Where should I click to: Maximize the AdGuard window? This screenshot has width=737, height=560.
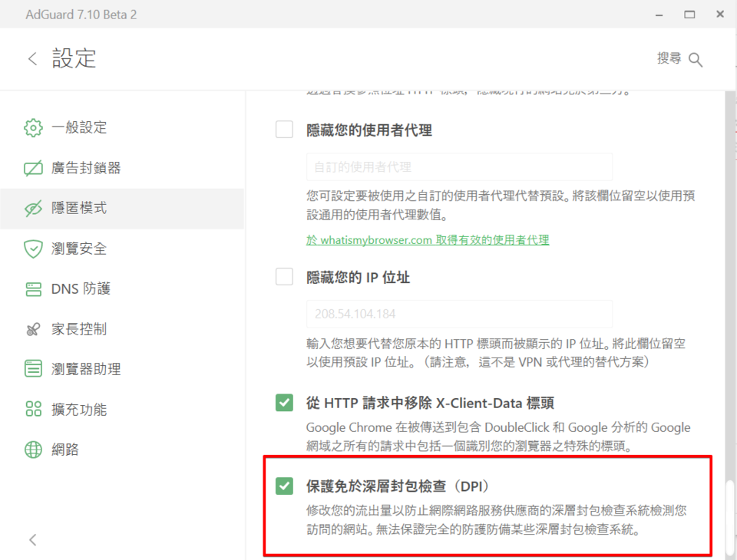point(689,15)
